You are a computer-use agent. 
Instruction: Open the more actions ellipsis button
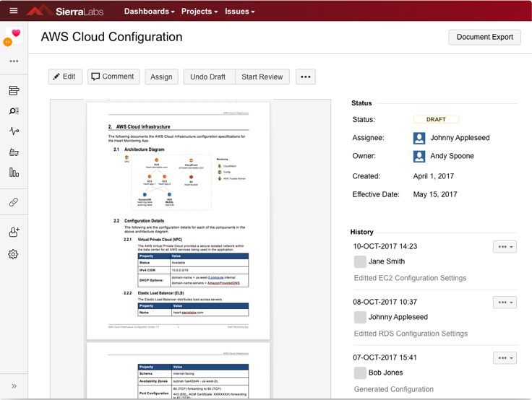tap(305, 77)
